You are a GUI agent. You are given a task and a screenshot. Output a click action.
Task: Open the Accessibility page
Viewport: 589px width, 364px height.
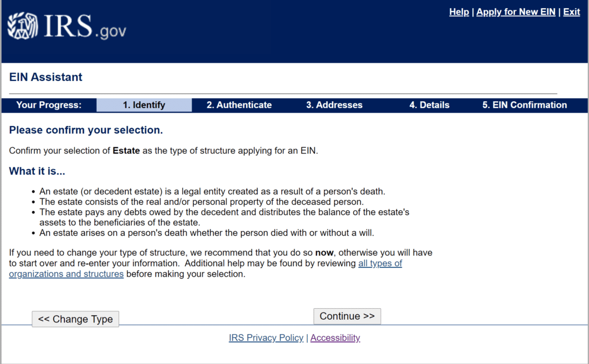[335, 338]
